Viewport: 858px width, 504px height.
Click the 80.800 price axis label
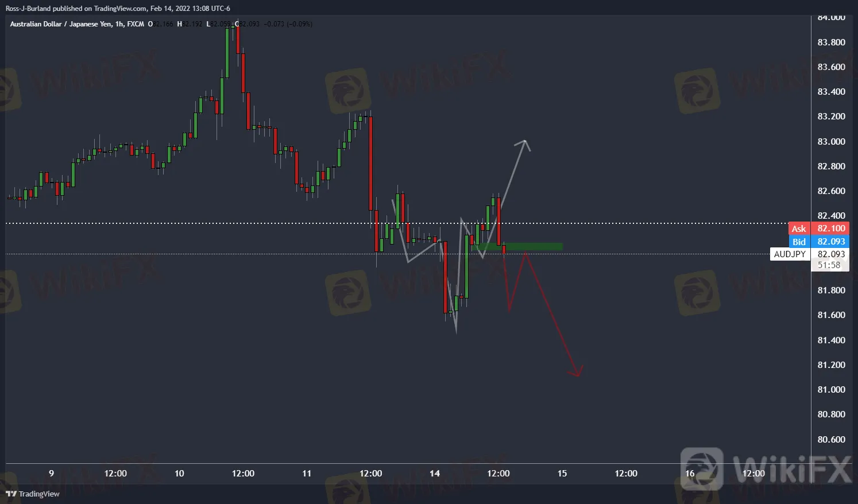click(x=831, y=414)
